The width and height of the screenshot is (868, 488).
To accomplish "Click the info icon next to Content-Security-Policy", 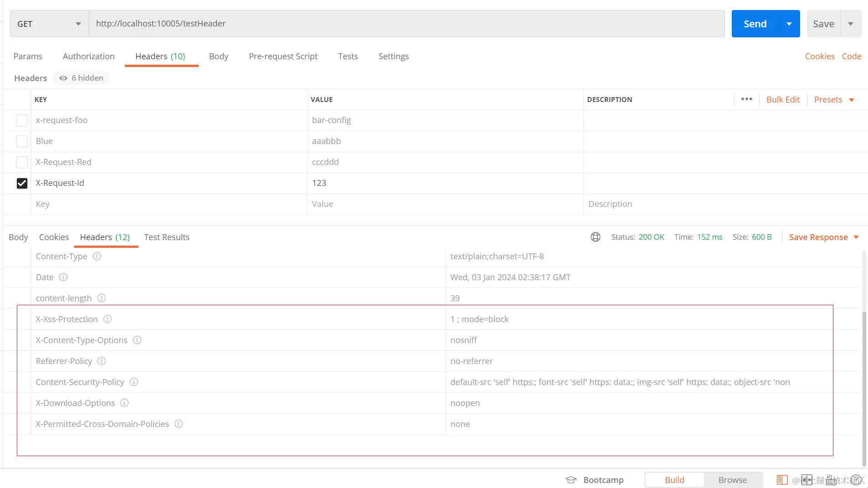I will (134, 382).
